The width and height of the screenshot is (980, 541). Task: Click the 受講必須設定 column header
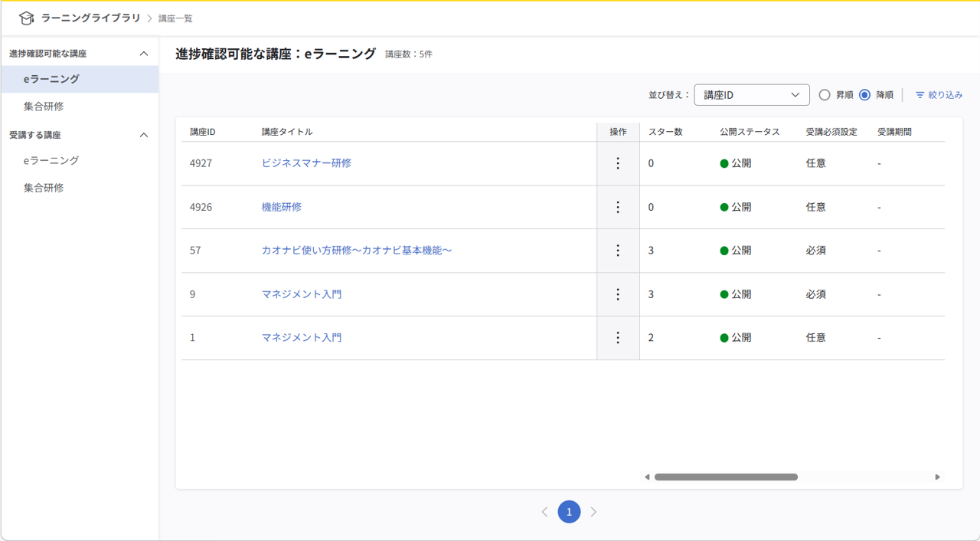click(x=831, y=132)
